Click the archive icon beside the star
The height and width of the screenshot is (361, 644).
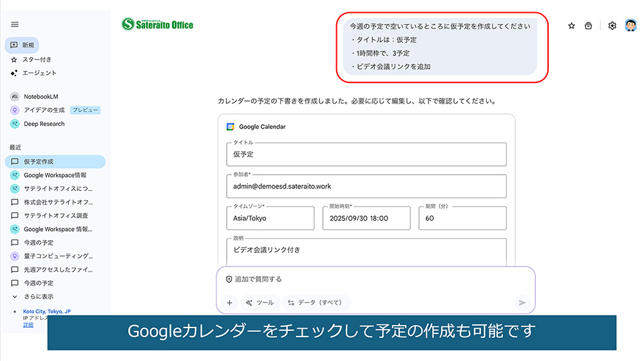pyautogui.click(x=588, y=26)
